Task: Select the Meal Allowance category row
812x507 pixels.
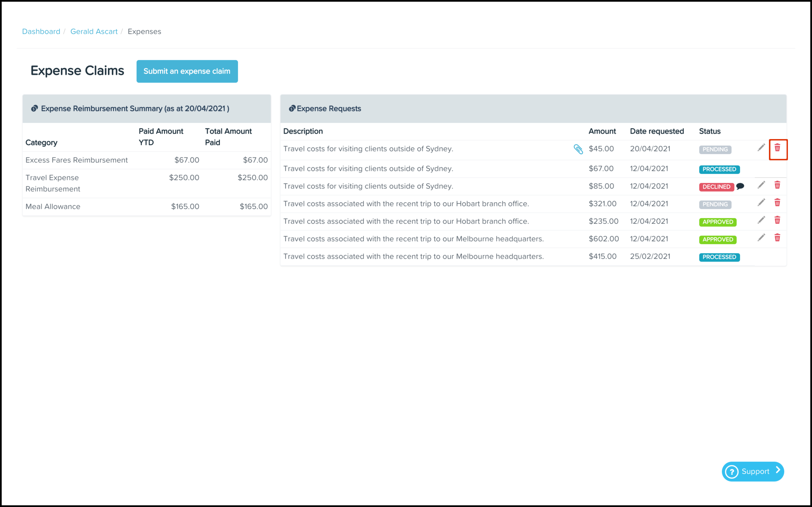Action: [53, 206]
